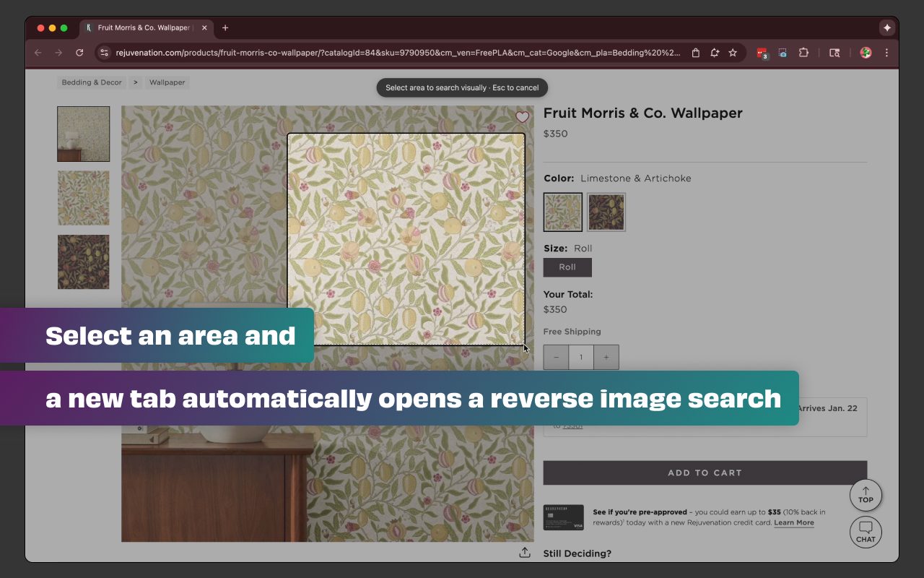Click the Rejuvenation credit card image
This screenshot has height=578, width=924.
tap(564, 517)
